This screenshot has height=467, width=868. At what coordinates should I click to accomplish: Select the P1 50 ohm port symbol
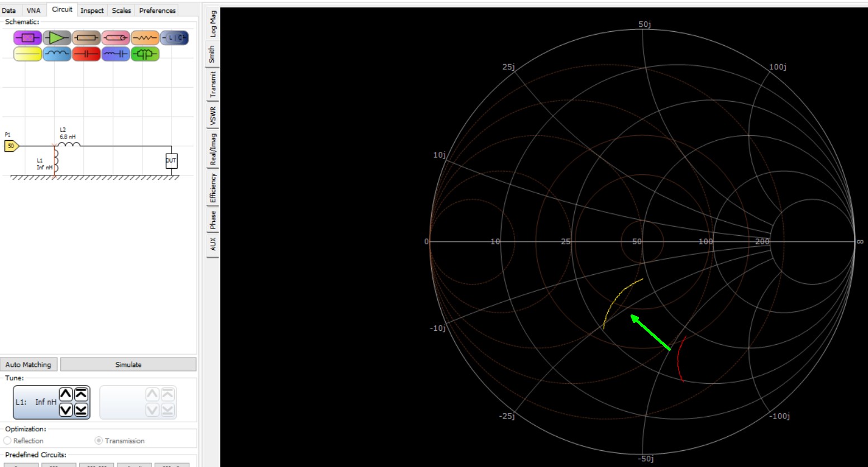pyautogui.click(x=12, y=146)
